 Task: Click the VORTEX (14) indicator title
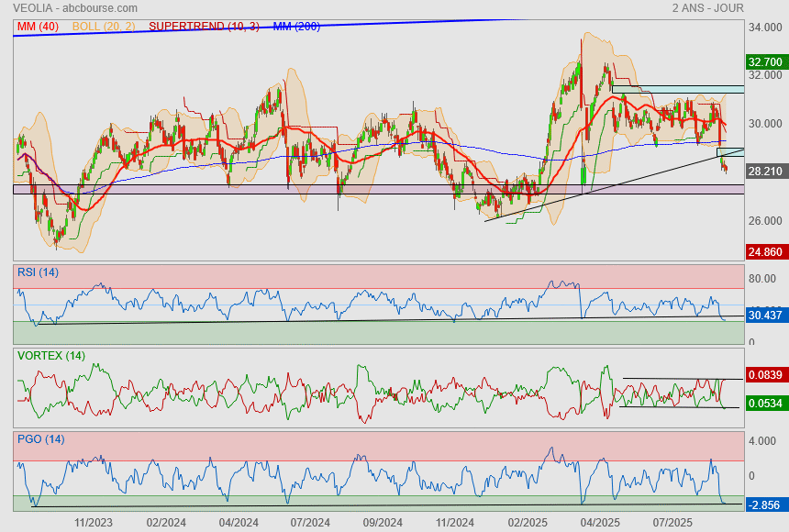50,355
